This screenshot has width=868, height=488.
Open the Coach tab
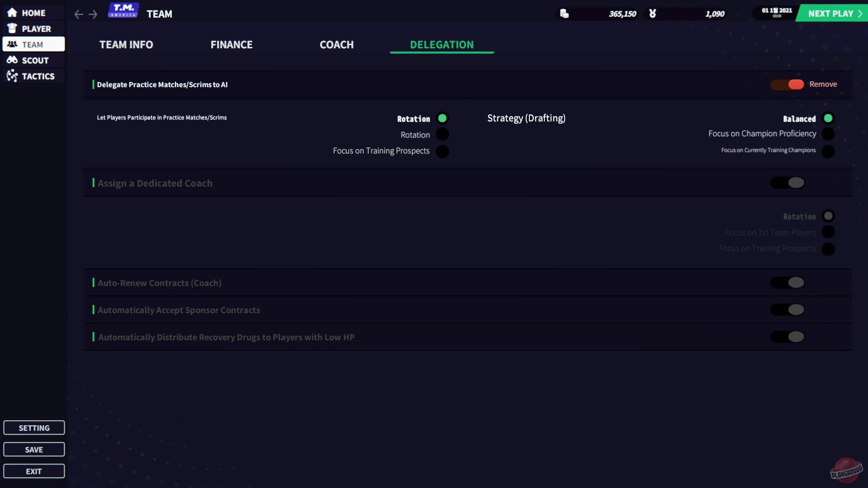click(336, 44)
